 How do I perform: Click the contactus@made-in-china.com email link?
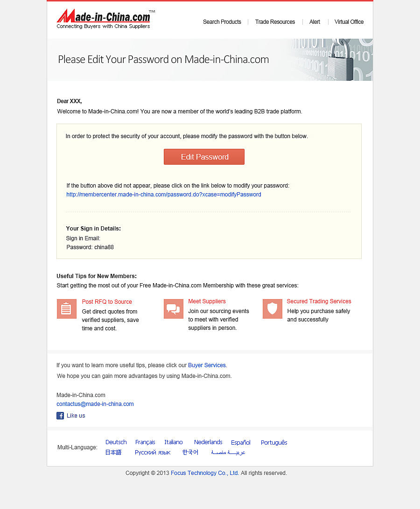point(95,404)
